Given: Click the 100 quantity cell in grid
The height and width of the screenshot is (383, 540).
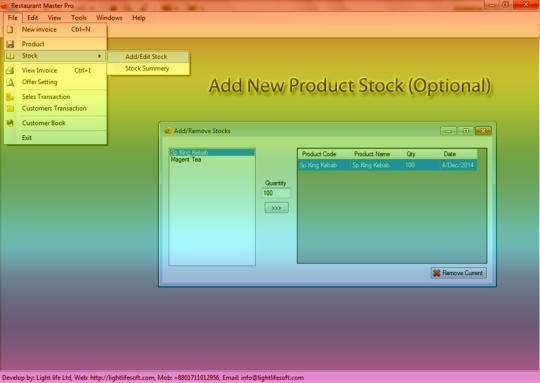Looking at the screenshot, I should pyautogui.click(x=422, y=165).
